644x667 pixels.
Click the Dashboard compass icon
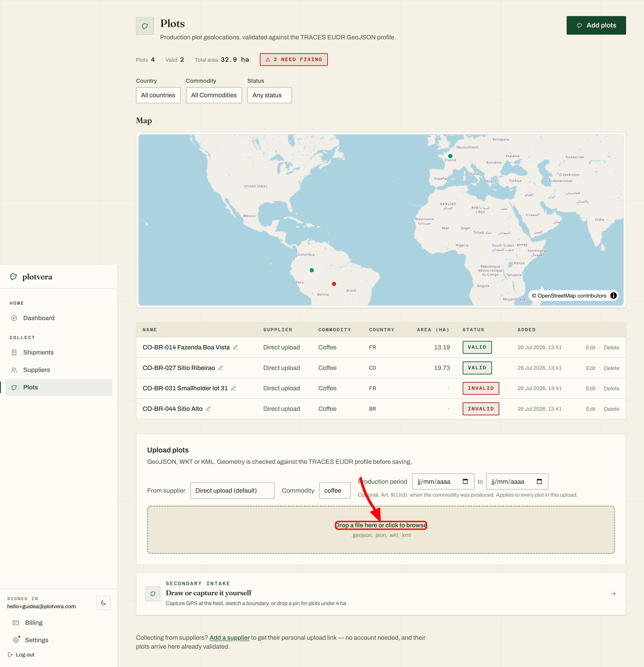point(14,318)
